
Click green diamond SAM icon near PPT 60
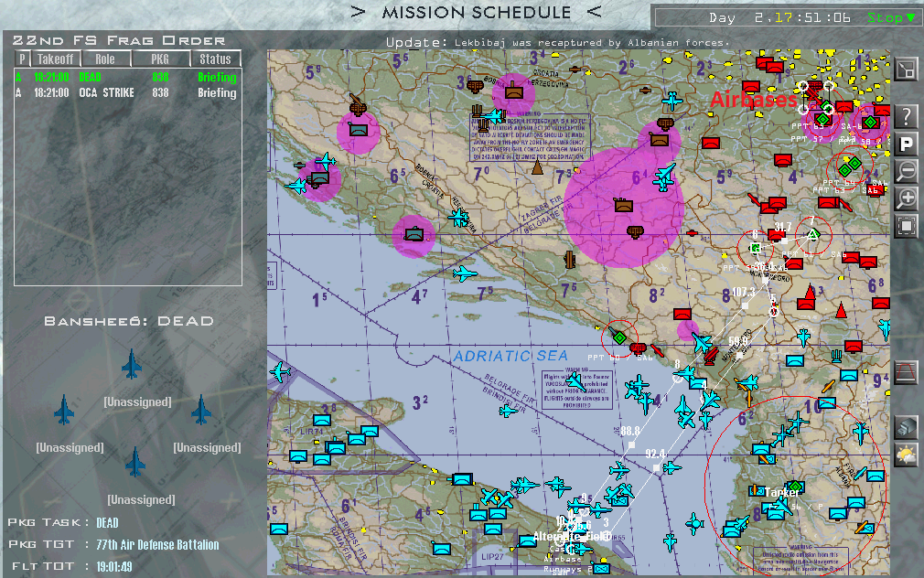click(620, 337)
